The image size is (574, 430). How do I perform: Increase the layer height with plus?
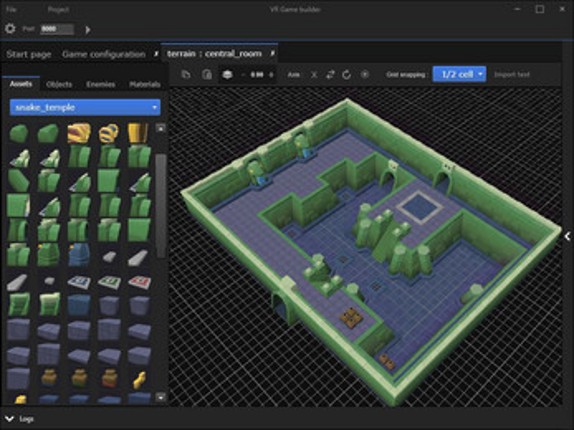click(271, 75)
